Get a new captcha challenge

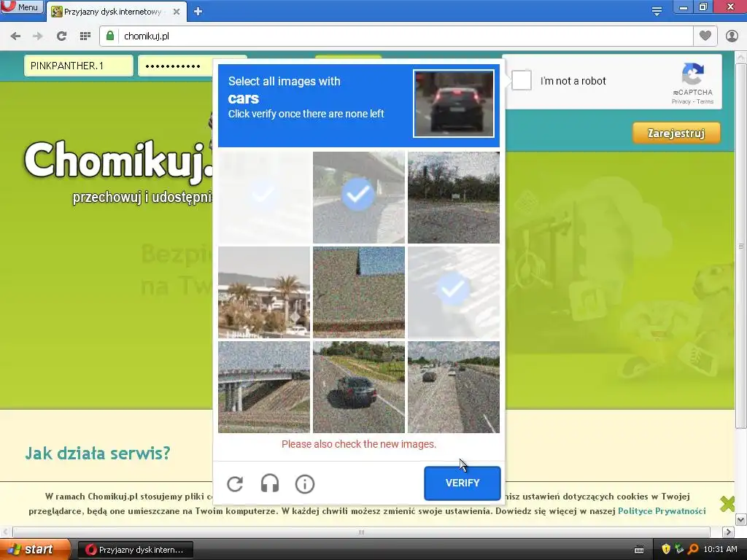tap(235, 484)
